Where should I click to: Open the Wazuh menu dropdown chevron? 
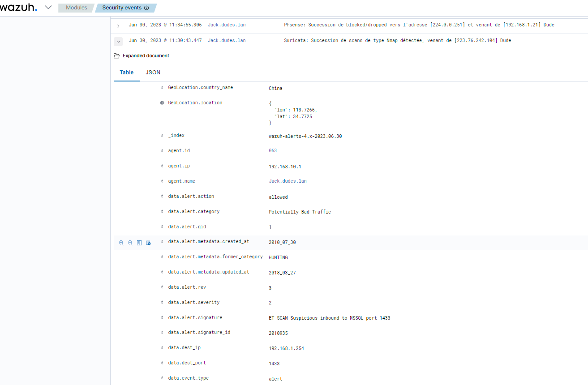pos(48,8)
